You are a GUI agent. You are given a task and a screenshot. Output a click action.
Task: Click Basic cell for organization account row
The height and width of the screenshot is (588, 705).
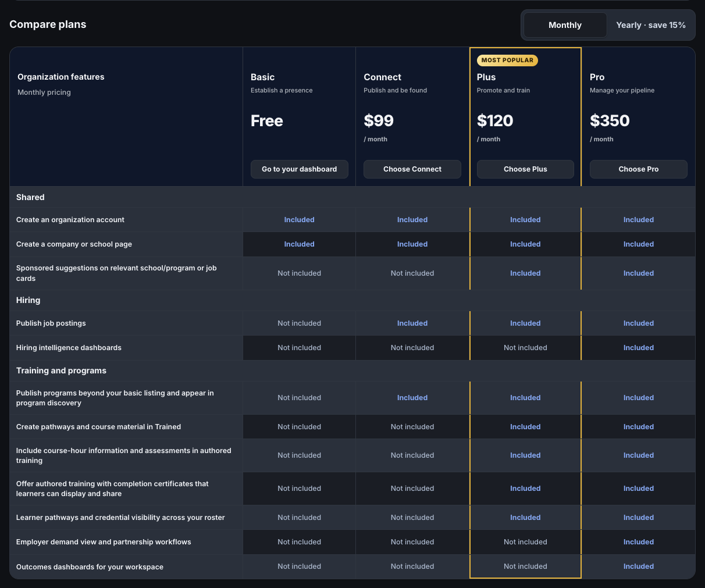(x=299, y=220)
